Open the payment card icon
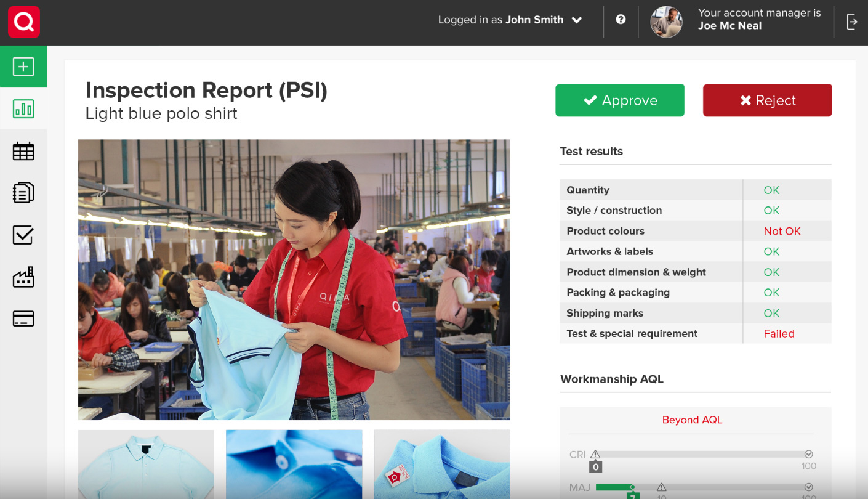The height and width of the screenshot is (499, 868). point(23,318)
